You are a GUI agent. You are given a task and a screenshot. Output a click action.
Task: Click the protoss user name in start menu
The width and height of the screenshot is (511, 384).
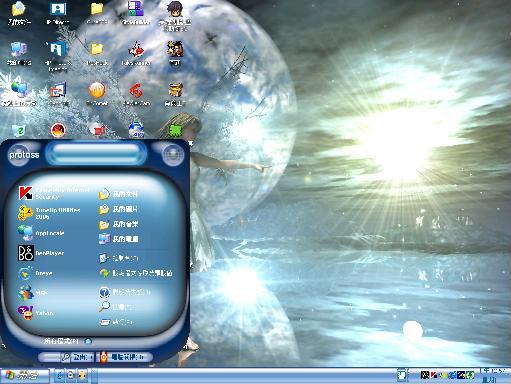[x=24, y=155]
